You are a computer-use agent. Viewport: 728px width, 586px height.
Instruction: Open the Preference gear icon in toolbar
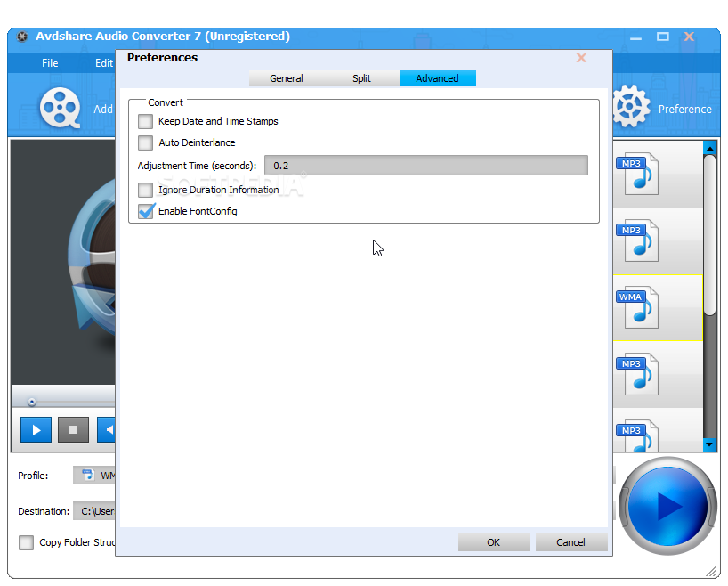pos(631,107)
